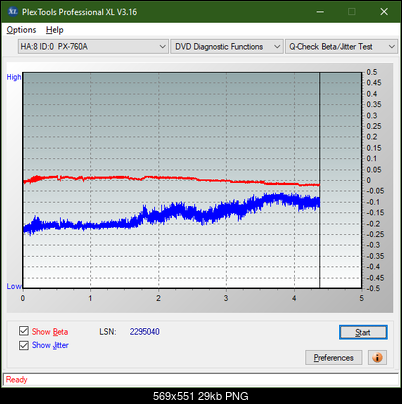The height and width of the screenshot is (404, 402).
Task: Toggle the Show Beta checkbox
Action: (24, 331)
